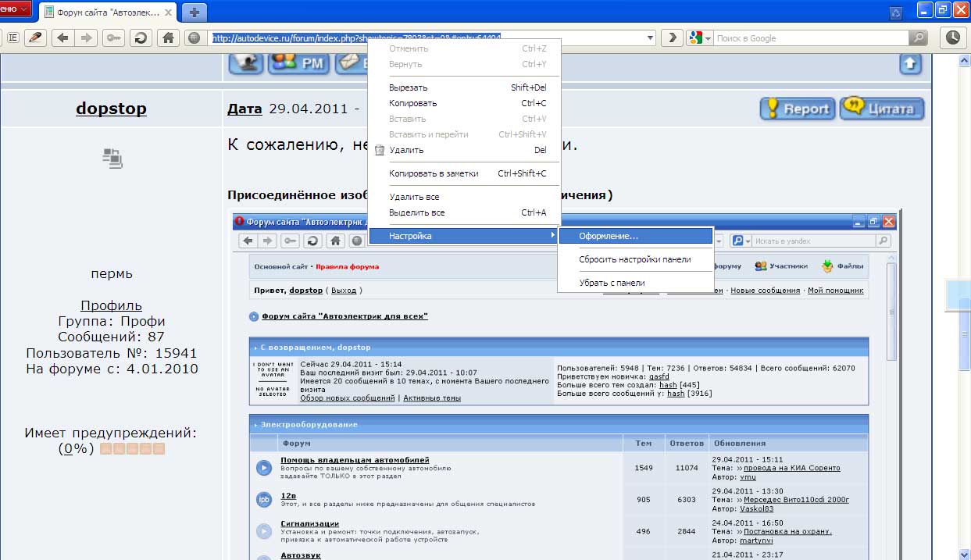Screen dimensions: 971x560
Task: Click the IE rendering mode icon in the toolbar
Action: point(13,37)
